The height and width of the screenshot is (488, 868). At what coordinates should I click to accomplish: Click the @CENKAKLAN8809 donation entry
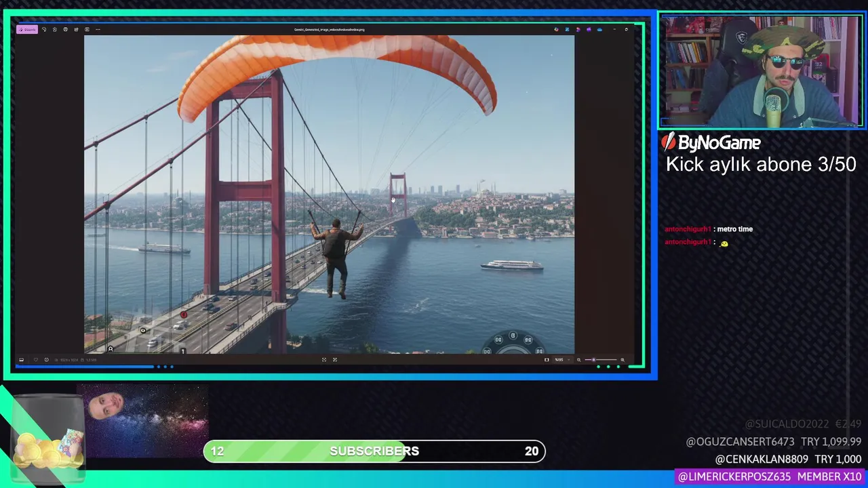[788, 460]
